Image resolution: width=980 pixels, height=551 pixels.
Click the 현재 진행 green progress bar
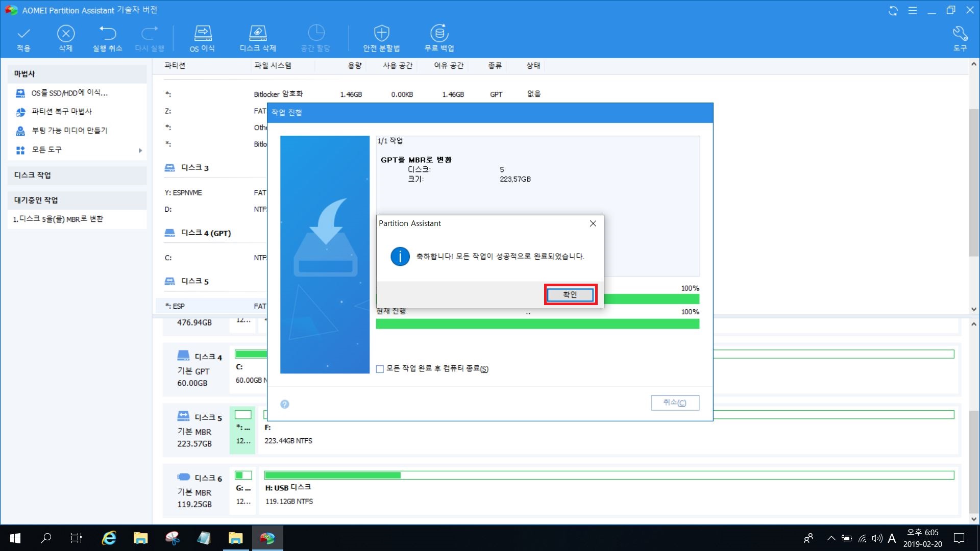[537, 324]
